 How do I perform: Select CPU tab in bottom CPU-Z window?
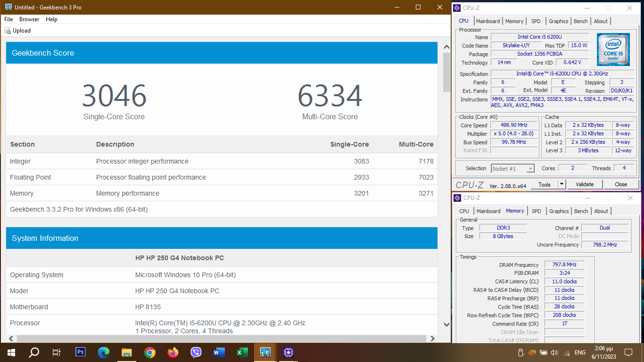point(464,211)
